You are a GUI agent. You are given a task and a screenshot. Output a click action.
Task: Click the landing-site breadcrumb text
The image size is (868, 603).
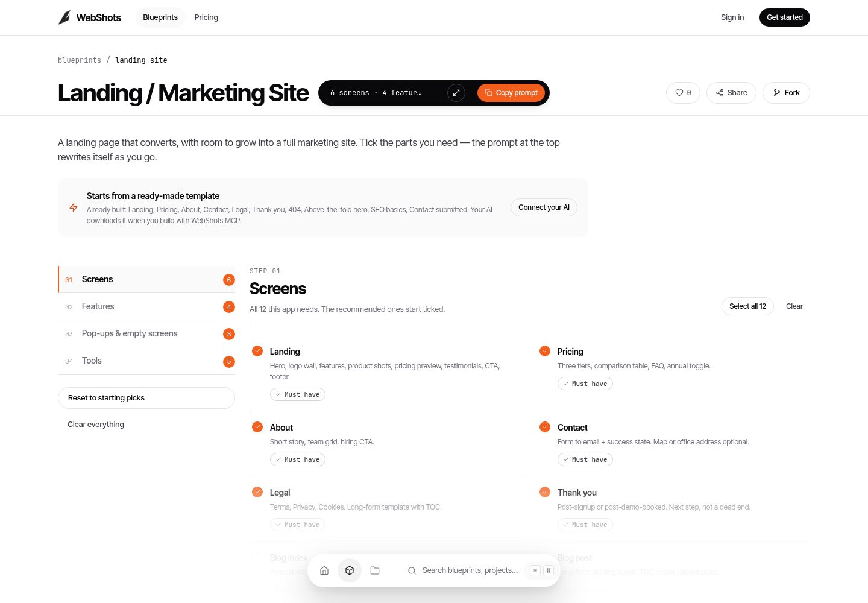click(141, 60)
